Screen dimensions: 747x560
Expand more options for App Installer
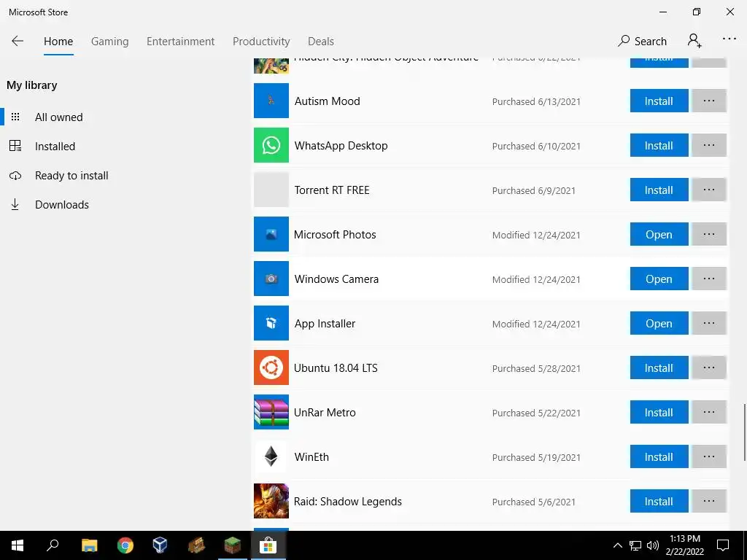pos(709,323)
